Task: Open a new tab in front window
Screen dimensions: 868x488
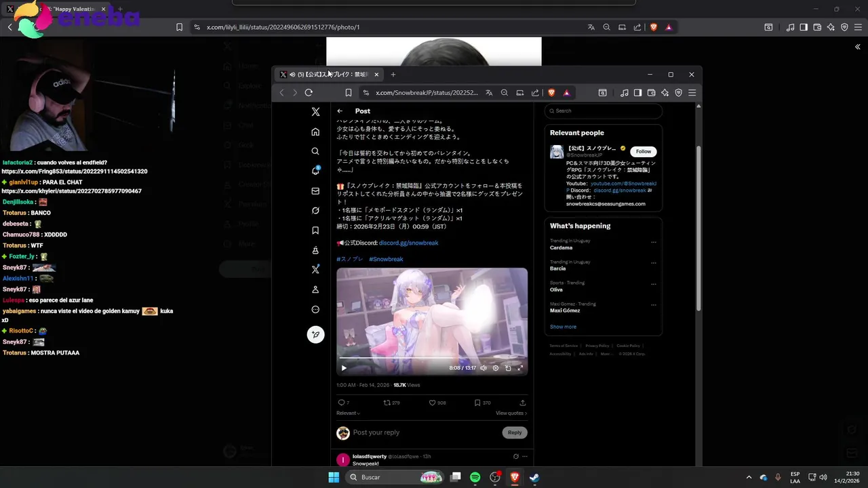Action: (393, 75)
